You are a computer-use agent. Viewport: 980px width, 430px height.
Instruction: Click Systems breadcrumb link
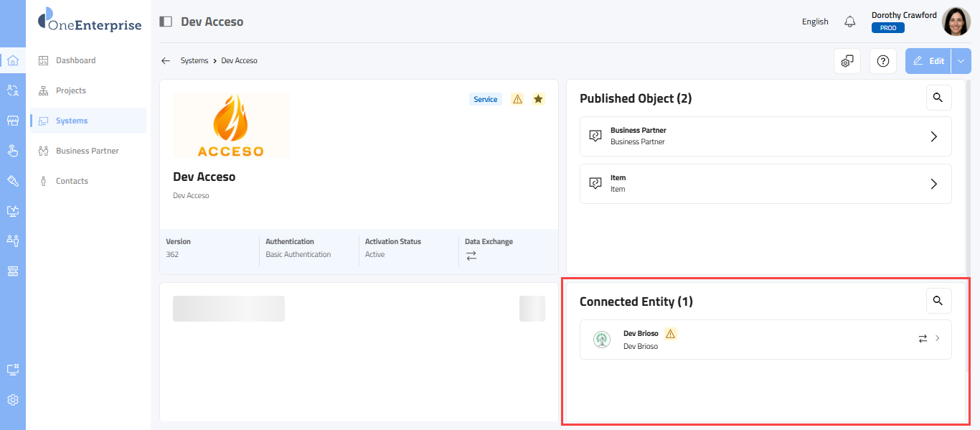point(194,61)
